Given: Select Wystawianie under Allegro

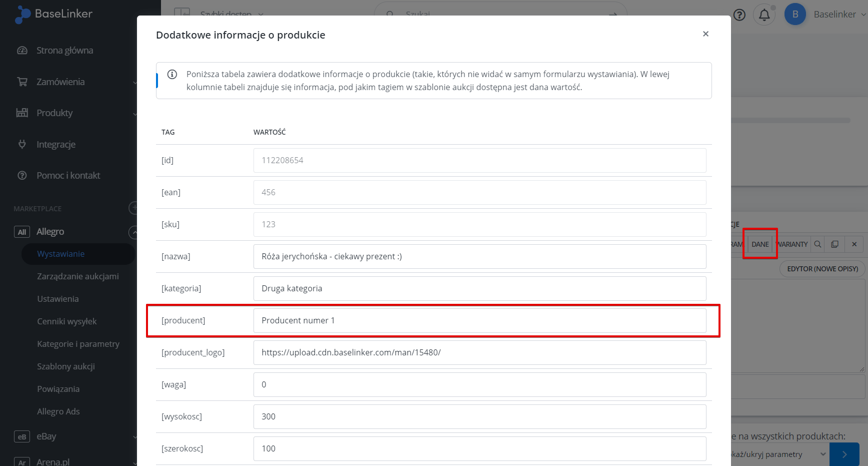Looking at the screenshot, I should click(60, 254).
